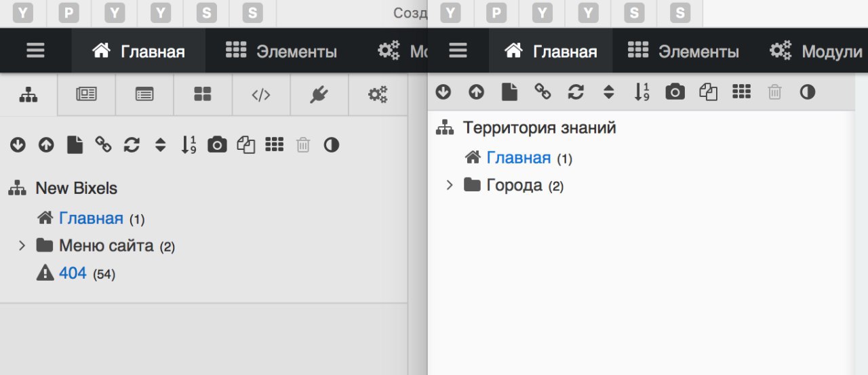Switch to the plugins plug-icon tab
868x375 pixels.
coord(319,95)
